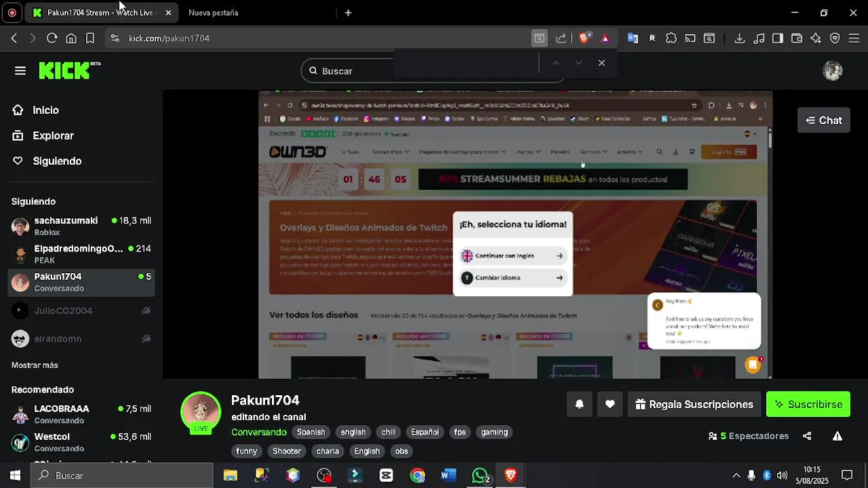Viewport: 868px width, 488px height.
Task: Open recommended channel LACOBRAAA
Action: (81, 414)
